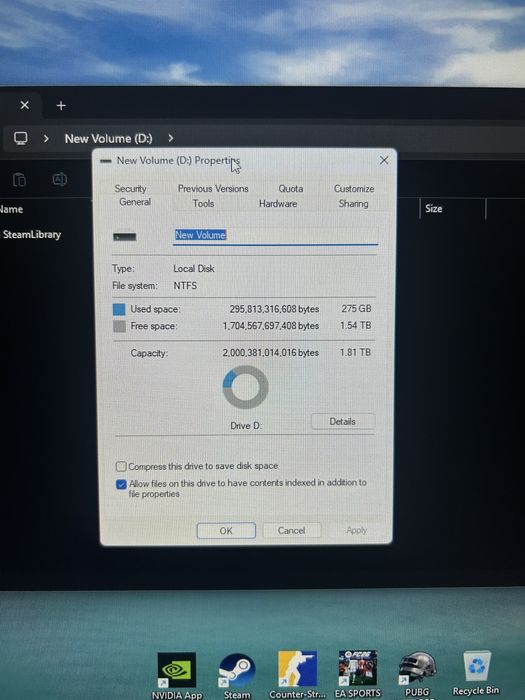Click the 295,813,316,608 bytes used value
Image resolution: width=525 pixels, height=700 pixels.
[274, 309]
